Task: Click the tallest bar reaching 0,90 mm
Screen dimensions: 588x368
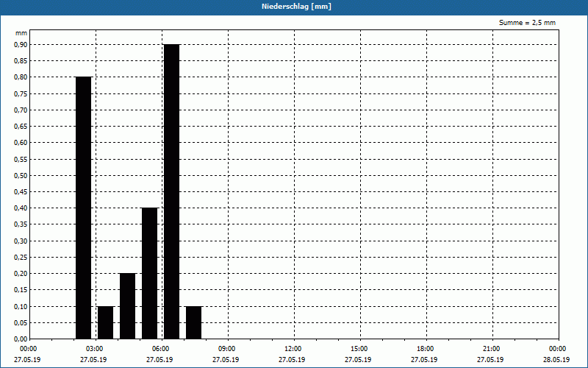Action: (172, 191)
